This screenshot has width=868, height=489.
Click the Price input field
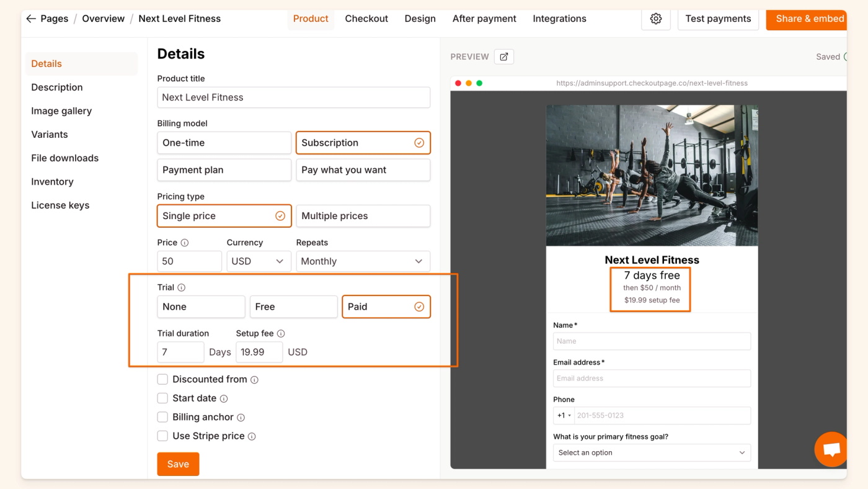pos(189,261)
